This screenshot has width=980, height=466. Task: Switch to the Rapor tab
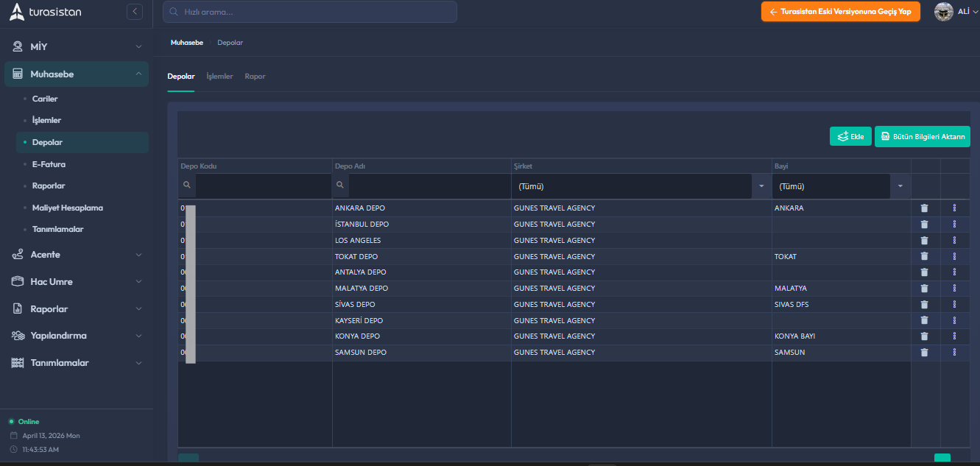pos(255,77)
